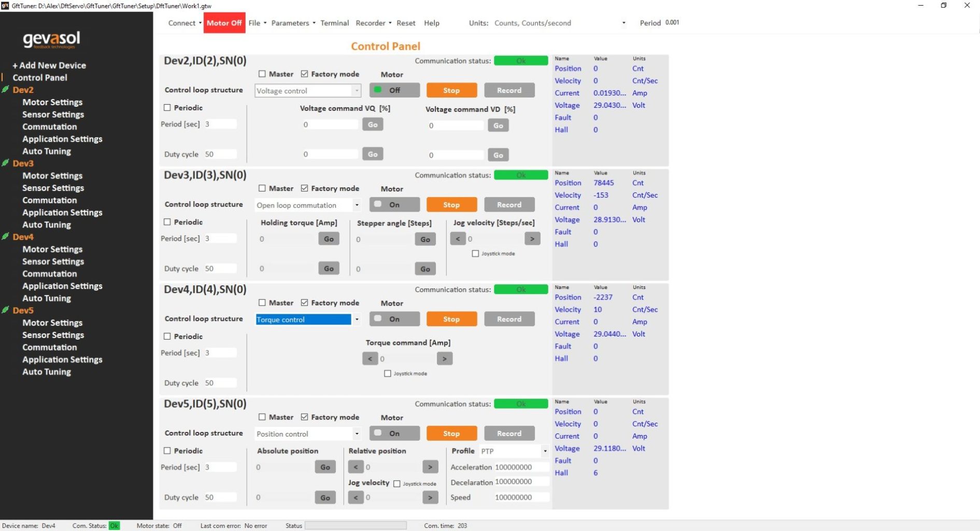The image size is (980, 531).
Task: Click the gevasol logo in the sidebar
Action: pos(51,39)
